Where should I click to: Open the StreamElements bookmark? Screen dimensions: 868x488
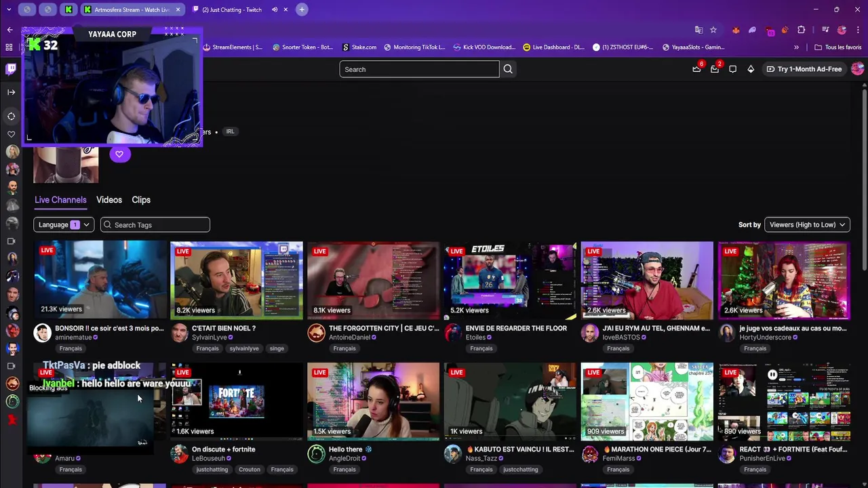233,47
